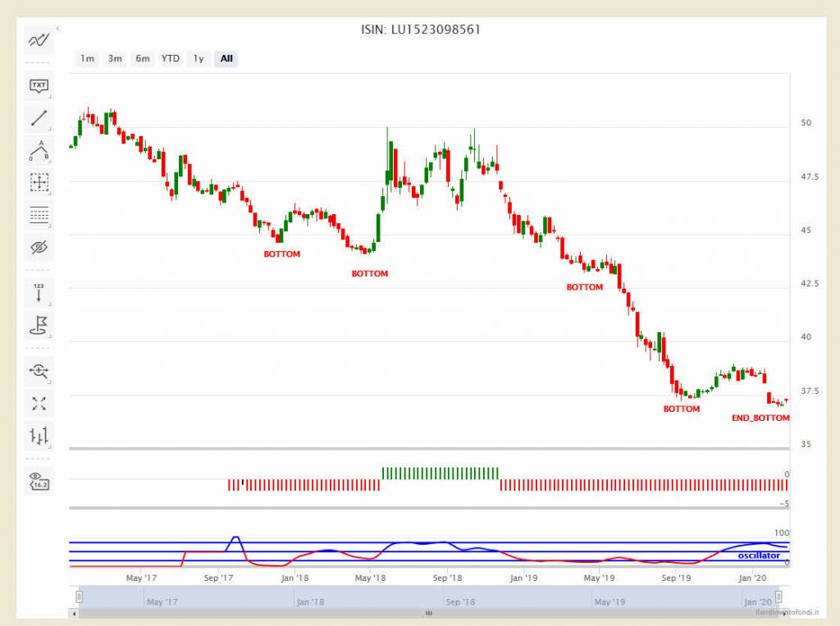The width and height of the screenshot is (840, 626).
Task: Switch to the YTD time range
Action: point(171,58)
